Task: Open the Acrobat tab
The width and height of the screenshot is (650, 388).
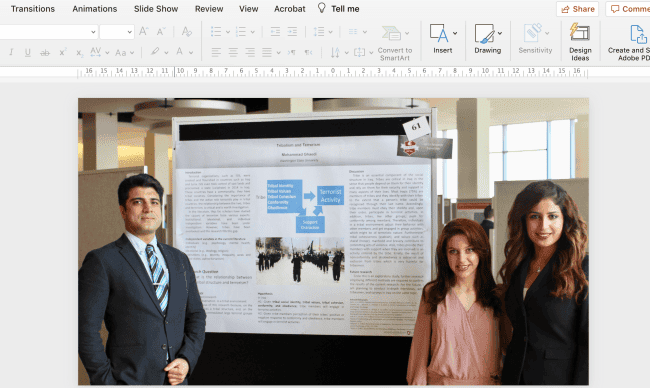Action: [289, 9]
